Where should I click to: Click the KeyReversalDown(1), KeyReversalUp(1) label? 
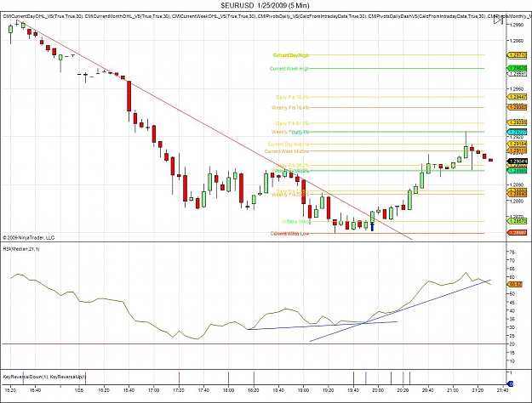(x=44, y=377)
